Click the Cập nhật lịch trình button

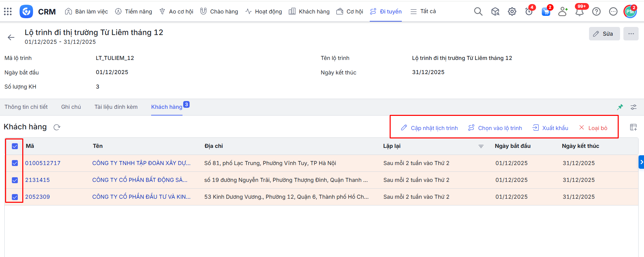[x=429, y=128]
